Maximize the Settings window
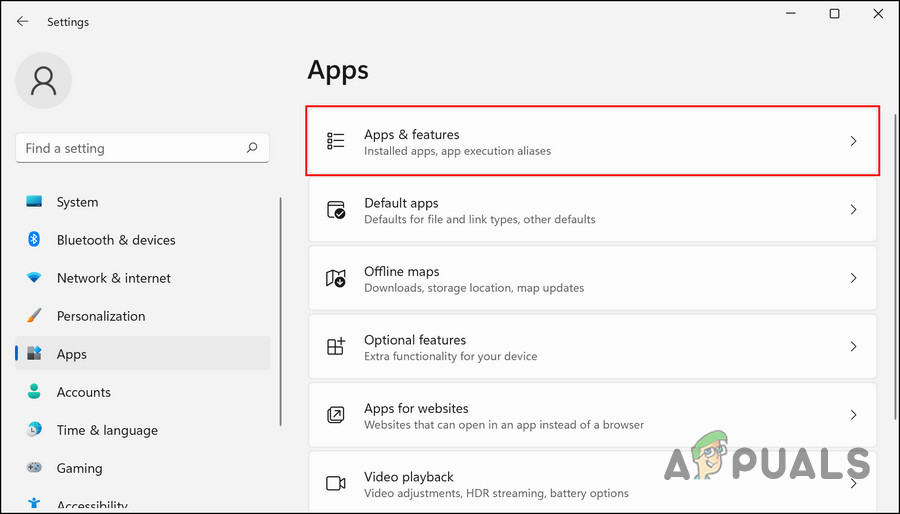900x514 pixels. click(x=835, y=14)
